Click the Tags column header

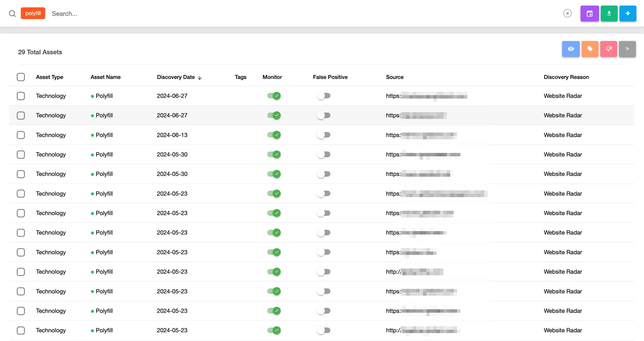(x=241, y=77)
